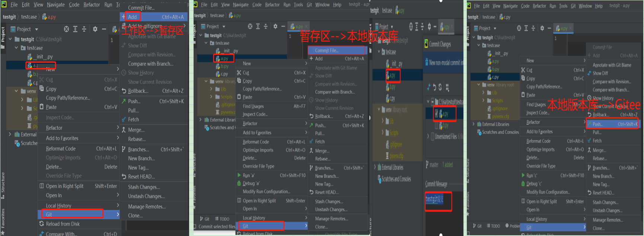Collapse testcase folder in the 'Add to .gitignore' window
This screenshot has width=644, height=236.
click(x=16, y=48)
